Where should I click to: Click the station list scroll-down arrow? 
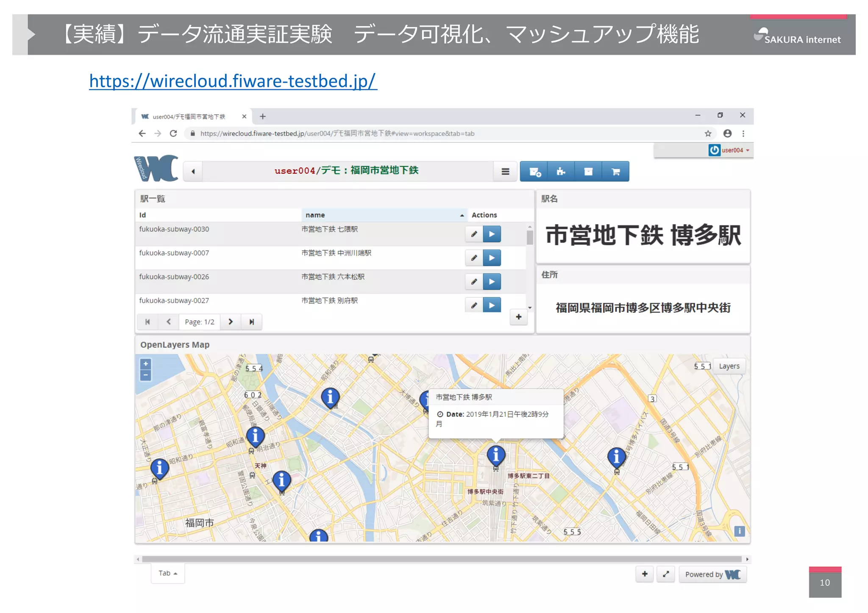530,308
